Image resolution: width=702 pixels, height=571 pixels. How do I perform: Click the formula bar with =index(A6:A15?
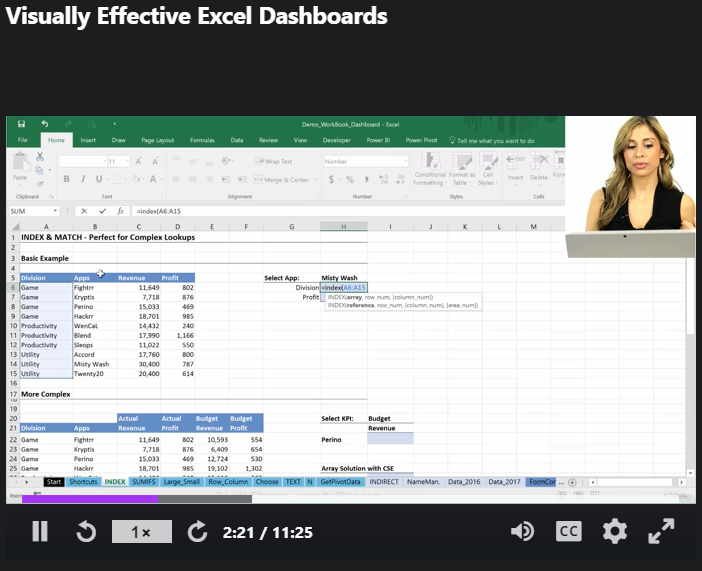click(347, 211)
